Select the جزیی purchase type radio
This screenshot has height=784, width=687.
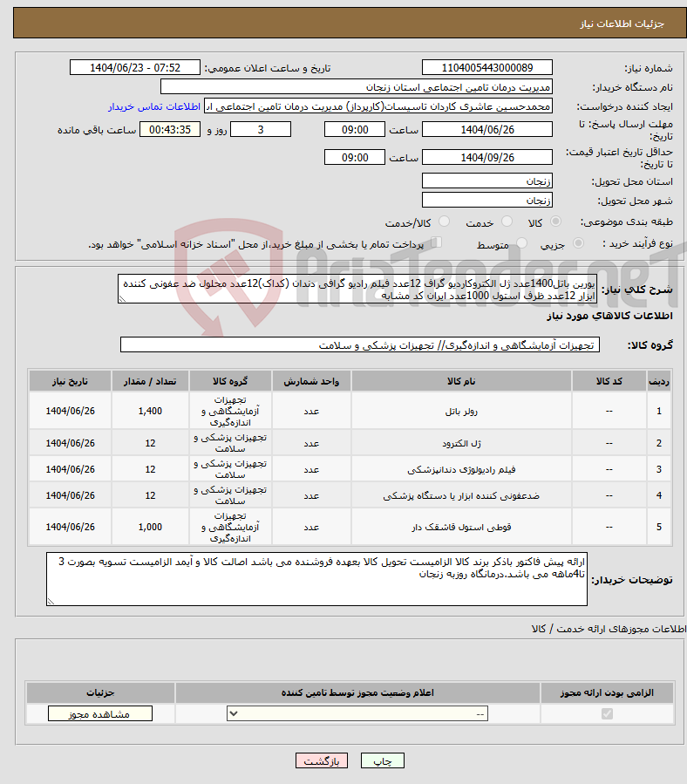[578, 243]
